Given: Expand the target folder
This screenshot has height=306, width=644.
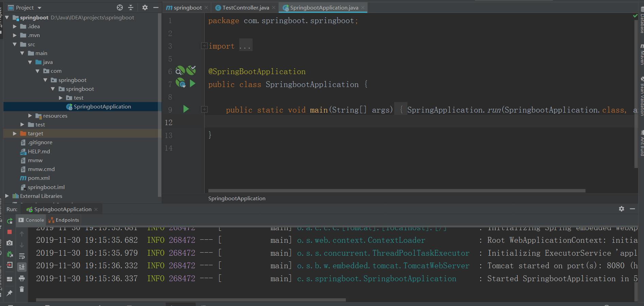Looking at the screenshot, I should pyautogui.click(x=15, y=134).
